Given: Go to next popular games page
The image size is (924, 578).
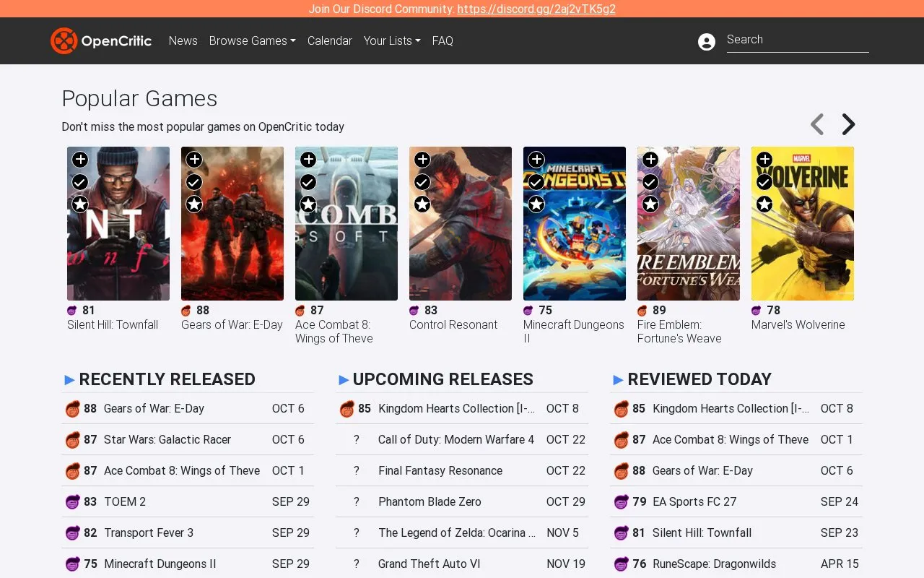Looking at the screenshot, I should [x=848, y=124].
